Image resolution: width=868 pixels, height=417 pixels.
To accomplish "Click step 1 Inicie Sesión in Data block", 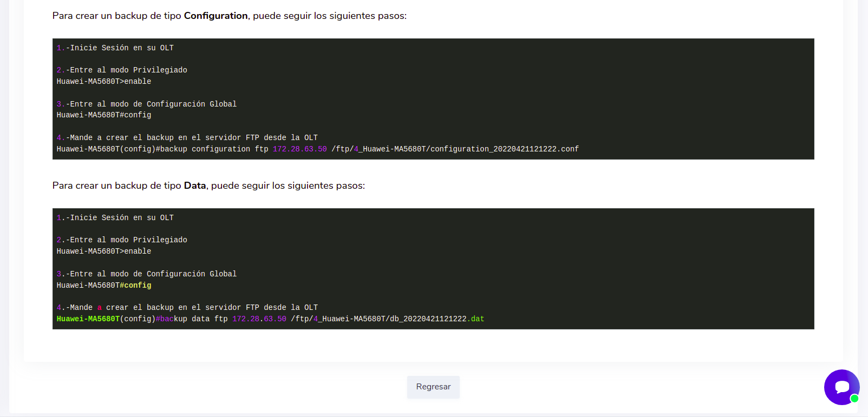I will click(115, 218).
